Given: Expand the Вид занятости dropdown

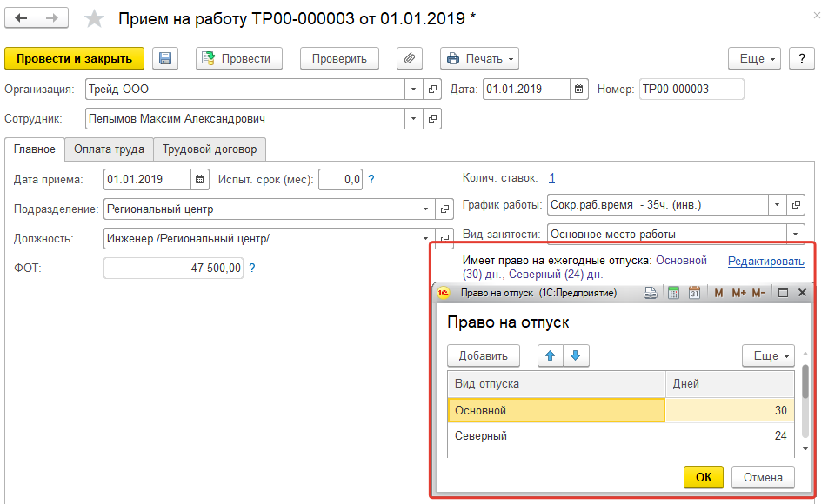Looking at the screenshot, I should pos(795,234).
